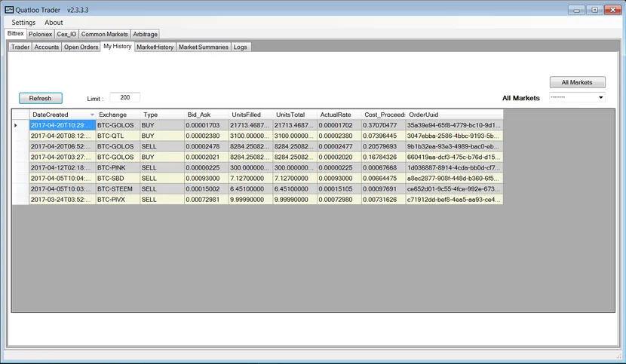626x364 pixels.
Task: Switch to the Cex_IO exchange tab
Action: 66,35
